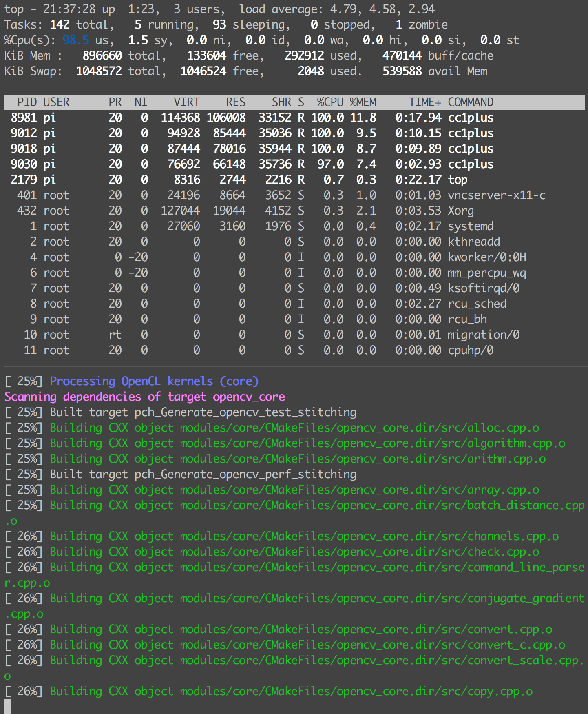The image size is (588, 714).
Task: Click PID 9018 in the process list
Action: (24, 149)
